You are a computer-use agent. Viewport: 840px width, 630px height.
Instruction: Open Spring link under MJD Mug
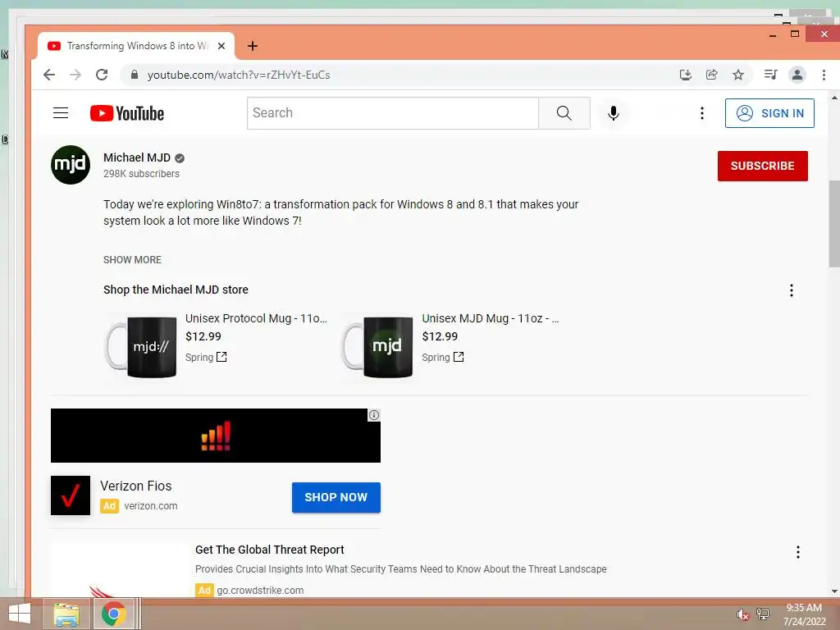(442, 358)
